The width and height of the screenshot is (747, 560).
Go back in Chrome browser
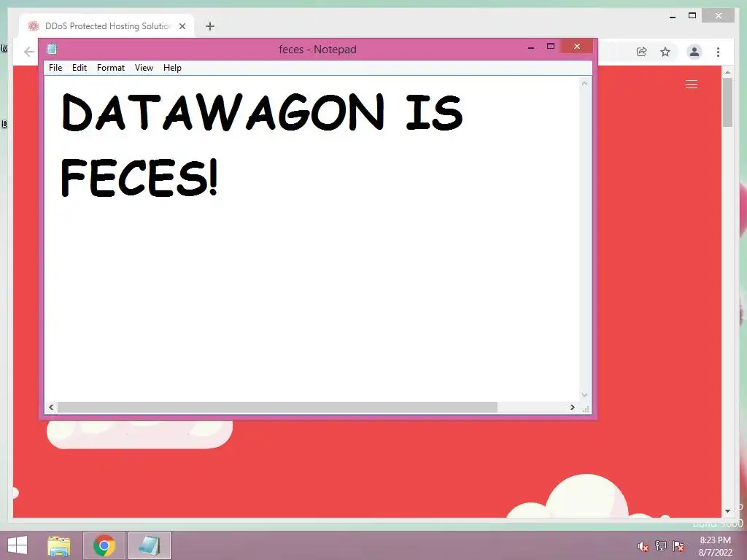29,52
